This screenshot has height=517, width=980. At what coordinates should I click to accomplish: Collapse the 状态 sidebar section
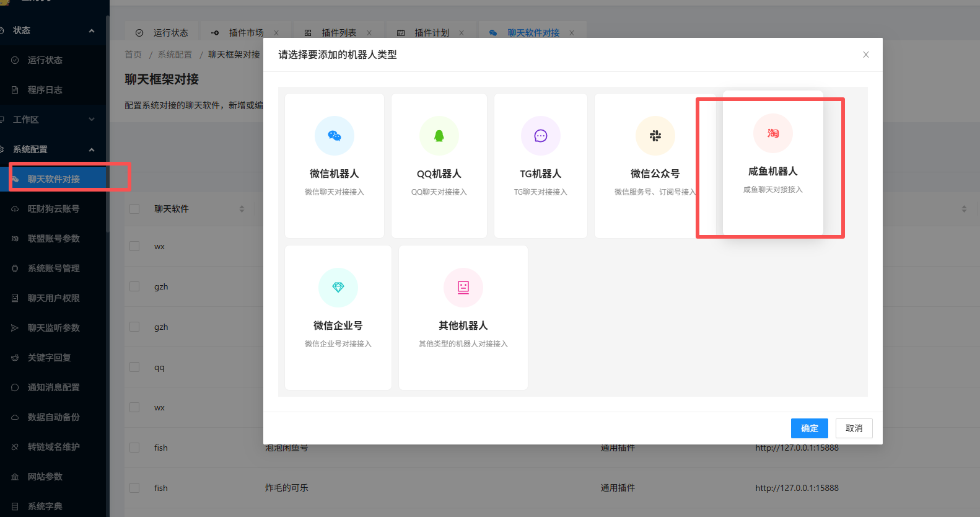point(92,30)
